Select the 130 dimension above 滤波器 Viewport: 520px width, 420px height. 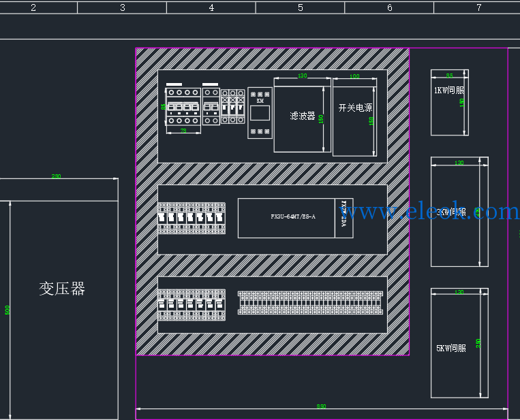[302, 76]
